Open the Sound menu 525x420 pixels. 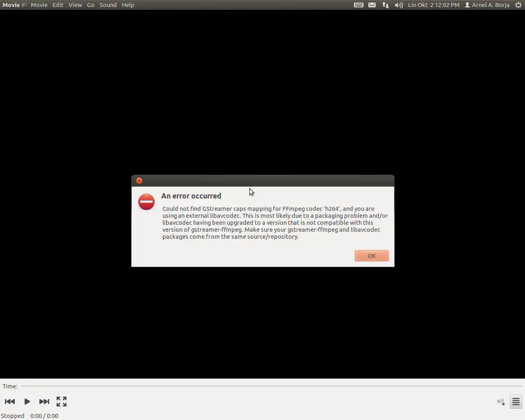click(108, 5)
